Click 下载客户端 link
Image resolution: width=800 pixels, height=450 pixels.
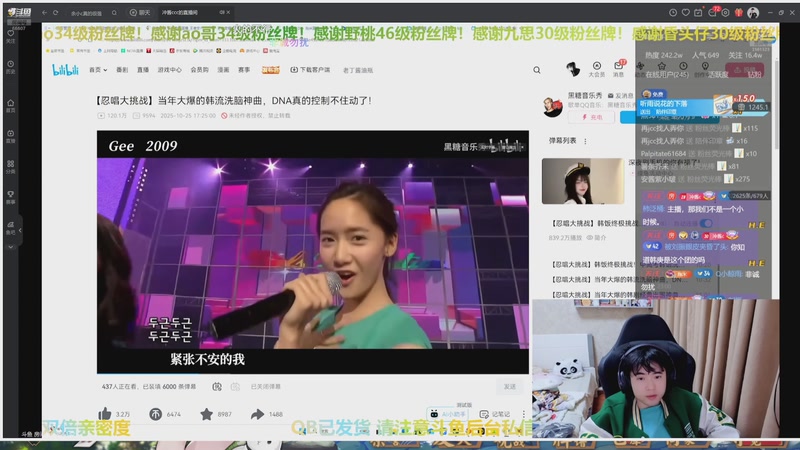[310, 70]
